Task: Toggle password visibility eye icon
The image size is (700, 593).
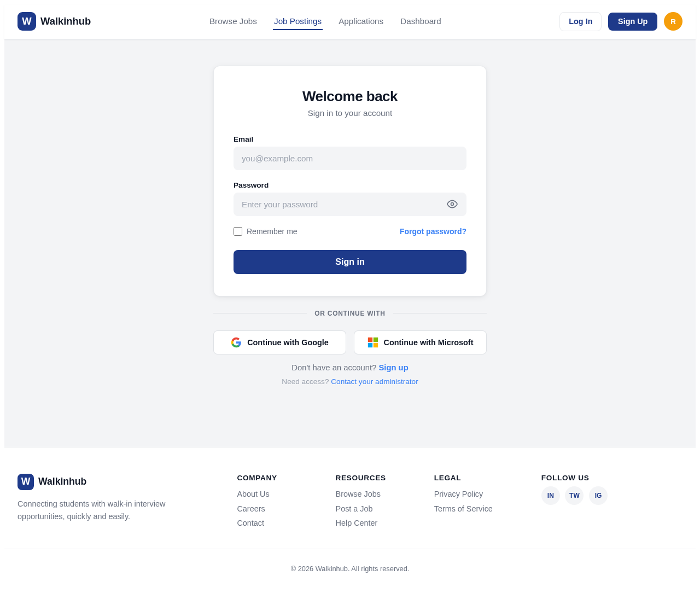Action: tap(452, 204)
